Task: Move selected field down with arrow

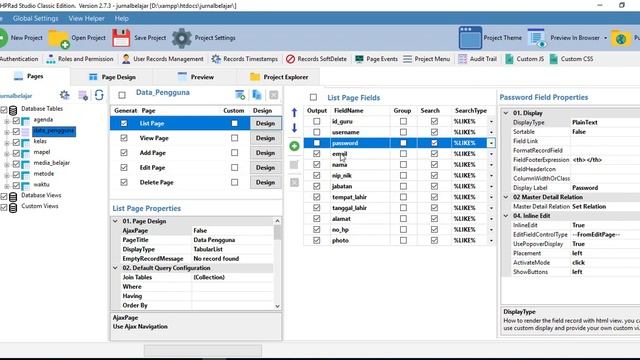Action: tap(294, 128)
